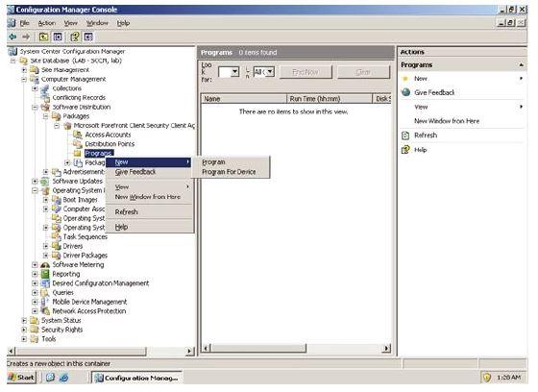Click the Boot Images icon
Viewport: 538px width, 392px height.
57,200
